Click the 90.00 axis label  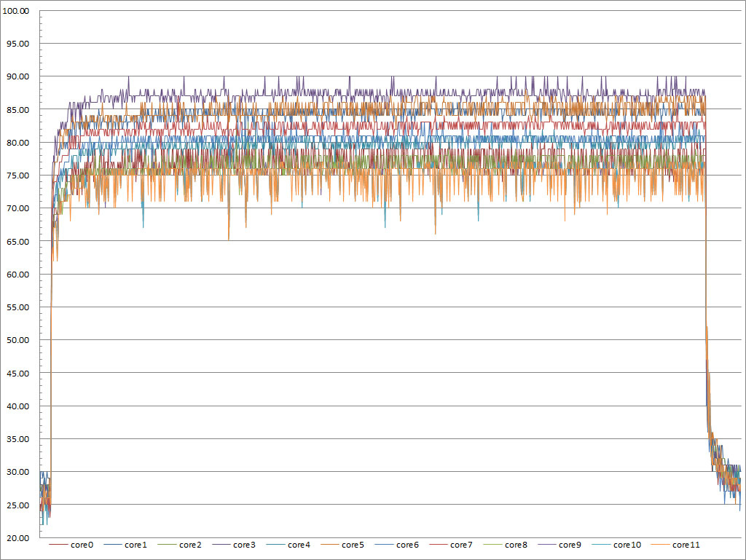17,76
